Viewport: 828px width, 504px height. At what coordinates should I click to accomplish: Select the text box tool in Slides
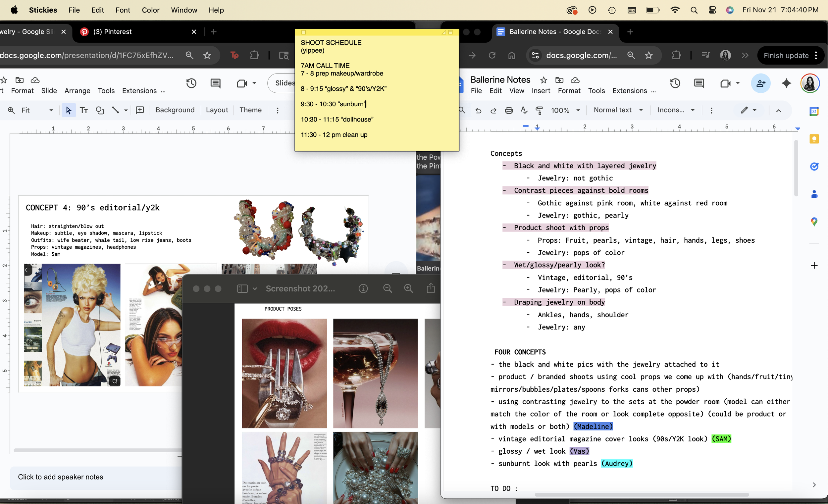point(84,110)
